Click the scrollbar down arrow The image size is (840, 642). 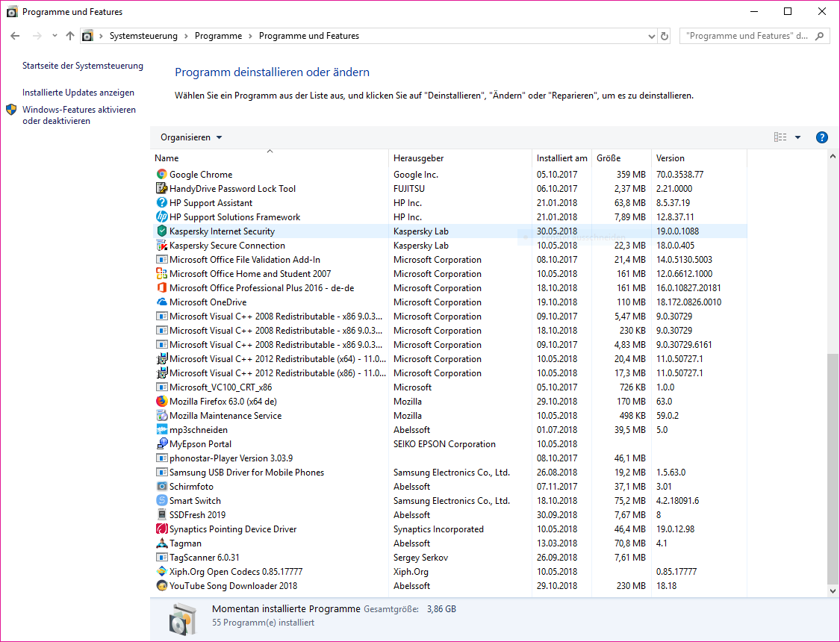[x=832, y=591]
